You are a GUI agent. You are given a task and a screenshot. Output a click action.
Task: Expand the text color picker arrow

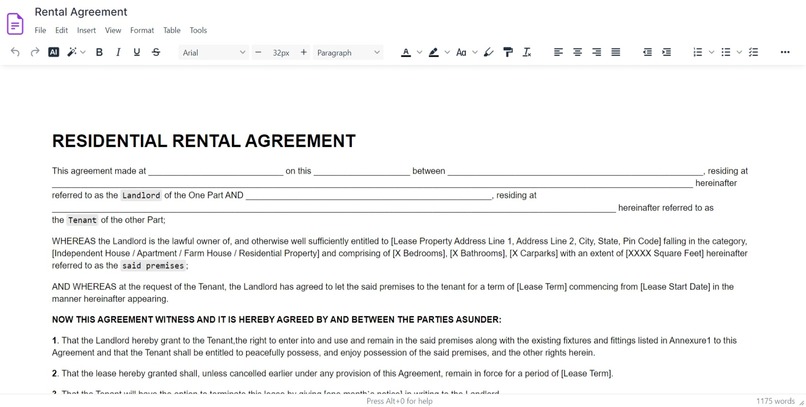tap(419, 52)
